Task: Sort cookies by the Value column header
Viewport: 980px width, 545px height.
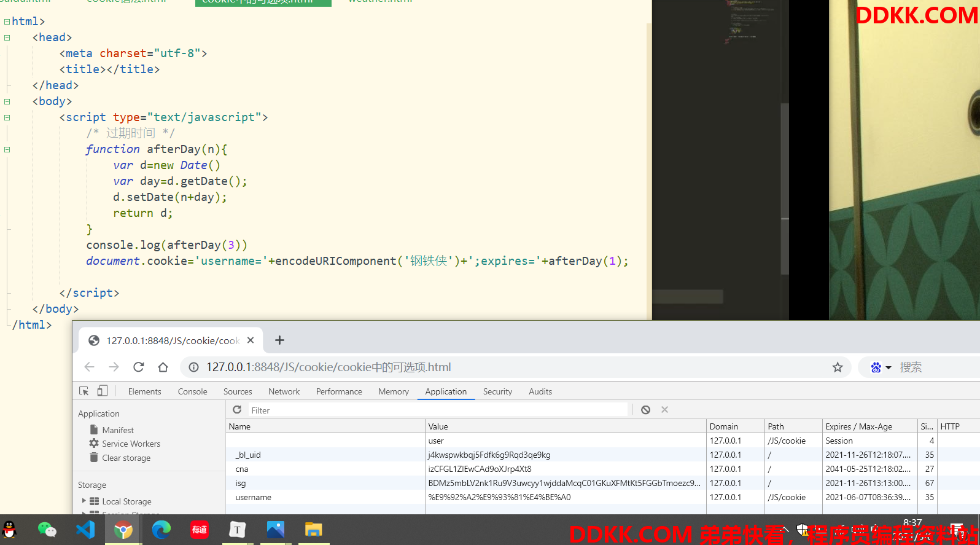Action: (x=566, y=426)
